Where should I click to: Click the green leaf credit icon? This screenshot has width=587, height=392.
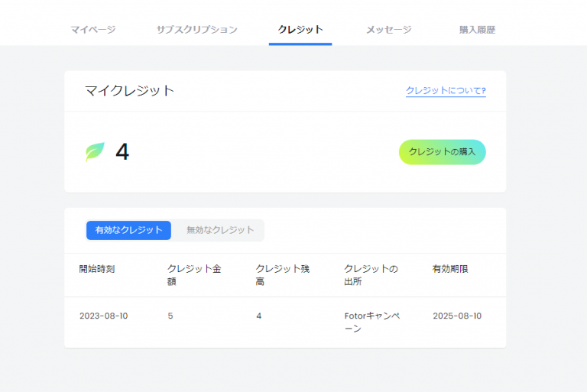[95, 152]
